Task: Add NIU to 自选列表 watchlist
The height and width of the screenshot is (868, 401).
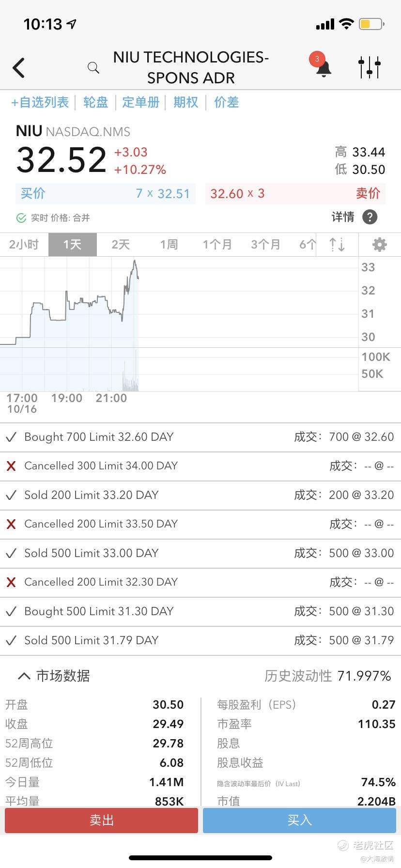Action: click(40, 102)
